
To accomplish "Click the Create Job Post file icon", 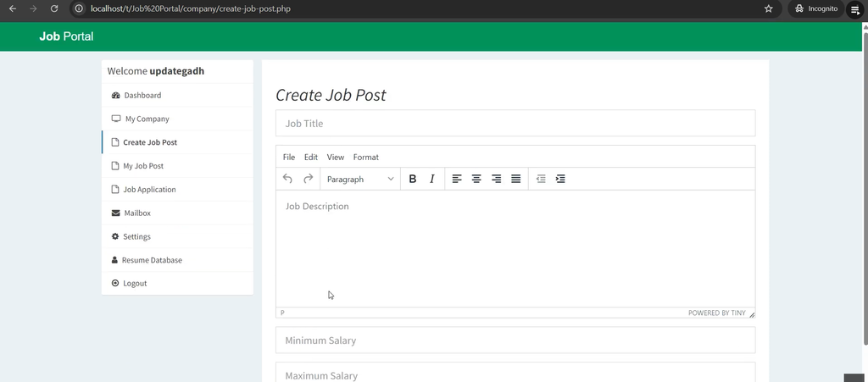I will [115, 142].
